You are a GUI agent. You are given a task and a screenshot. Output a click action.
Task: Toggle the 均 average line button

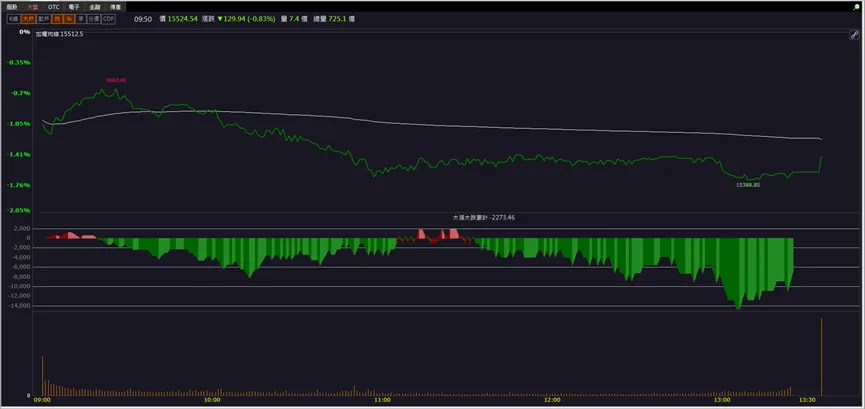pyautogui.click(x=57, y=19)
